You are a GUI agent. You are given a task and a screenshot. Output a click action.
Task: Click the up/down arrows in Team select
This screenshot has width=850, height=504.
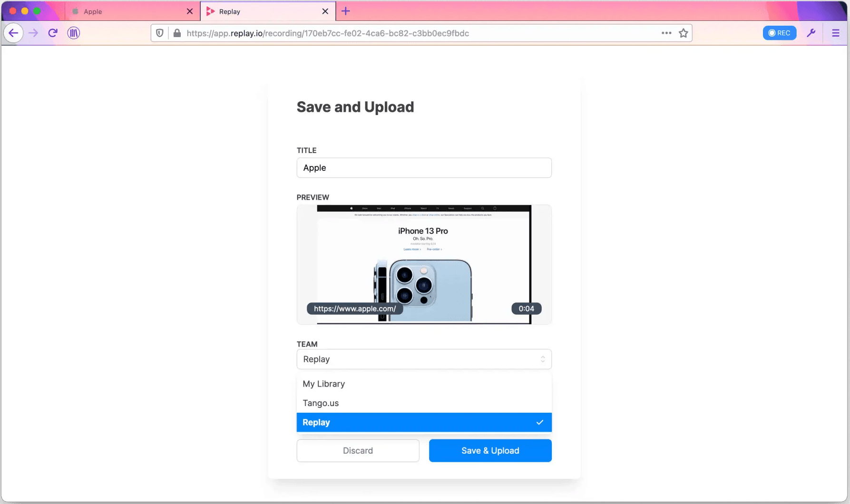pos(543,359)
